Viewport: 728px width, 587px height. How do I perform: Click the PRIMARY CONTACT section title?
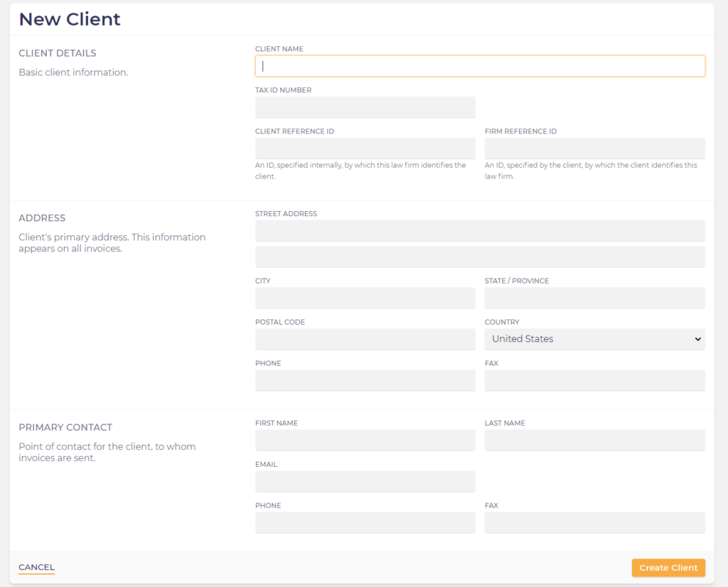(x=65, y=427)
